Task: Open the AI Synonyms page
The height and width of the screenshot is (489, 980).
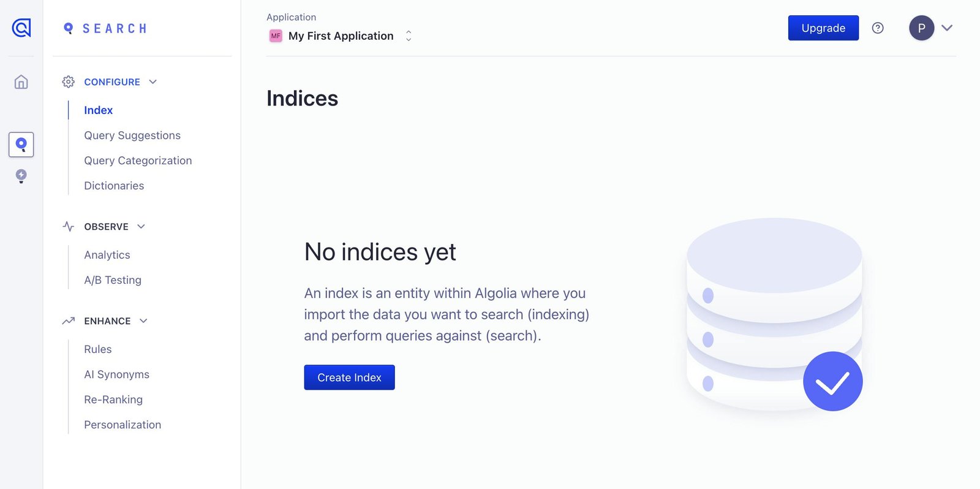Action: click(116, 374)
